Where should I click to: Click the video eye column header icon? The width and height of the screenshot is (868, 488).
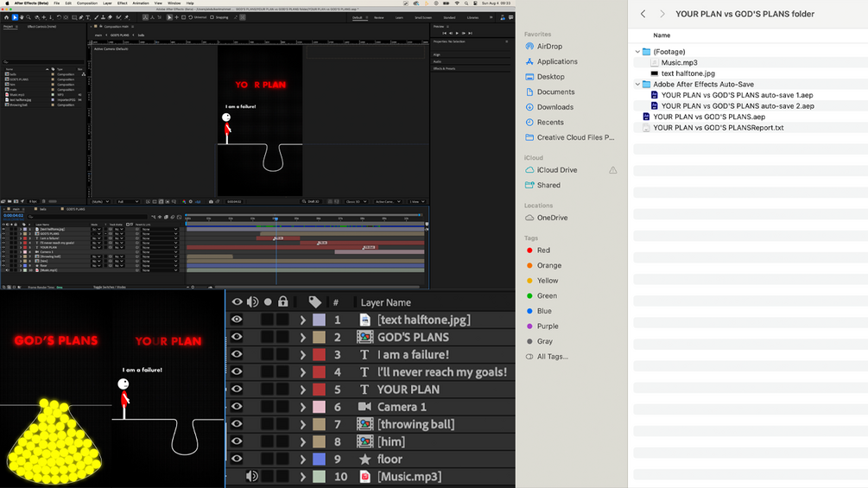tap(237, 302)
